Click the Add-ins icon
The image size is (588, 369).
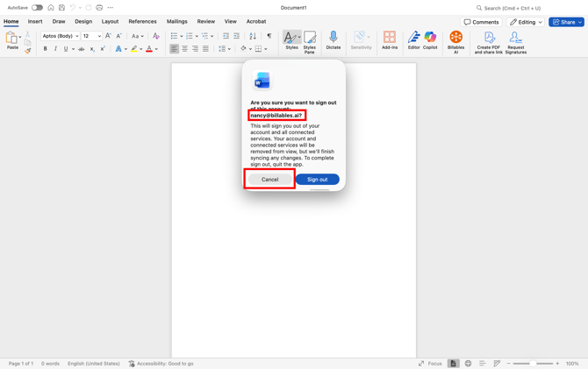390,38
